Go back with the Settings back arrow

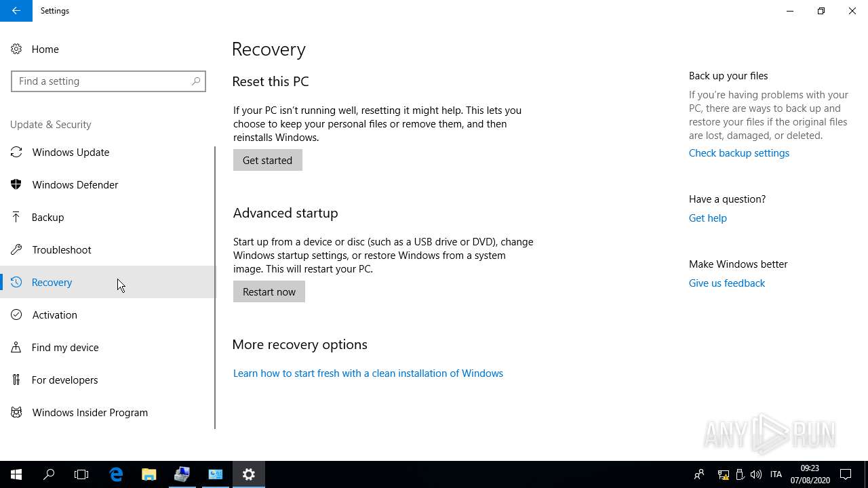coord(16,11)
